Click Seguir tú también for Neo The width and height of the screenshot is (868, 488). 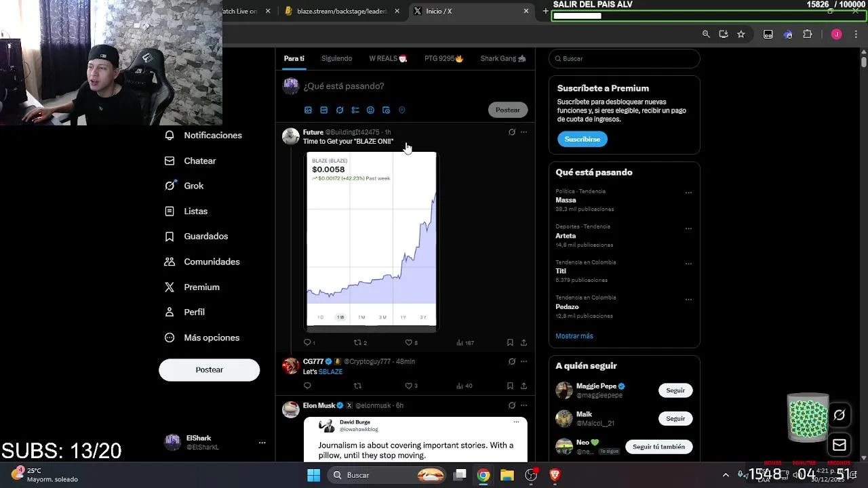[658, 447]
